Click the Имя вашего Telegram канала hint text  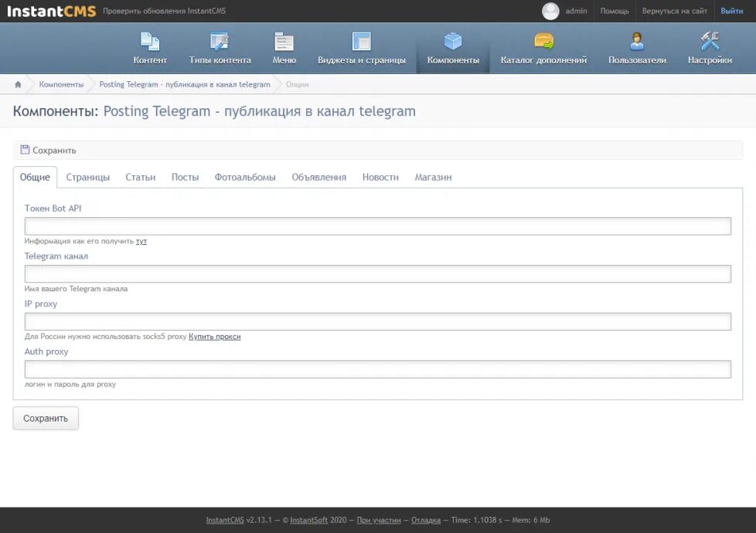pyautogui.click(x=77, y=289)
